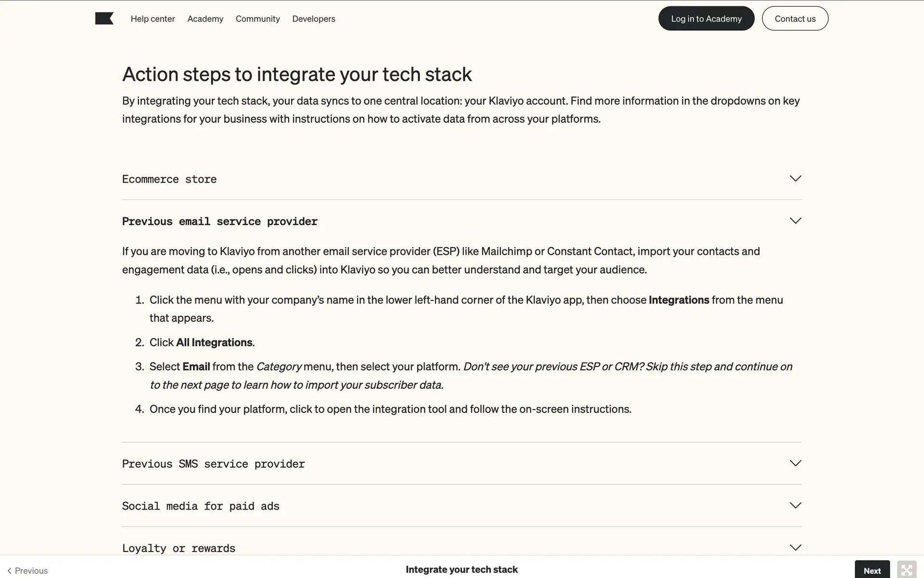Click chevron icon beside Previous SMS service provider
924x578 pixels.
click(x=795, y=463)
